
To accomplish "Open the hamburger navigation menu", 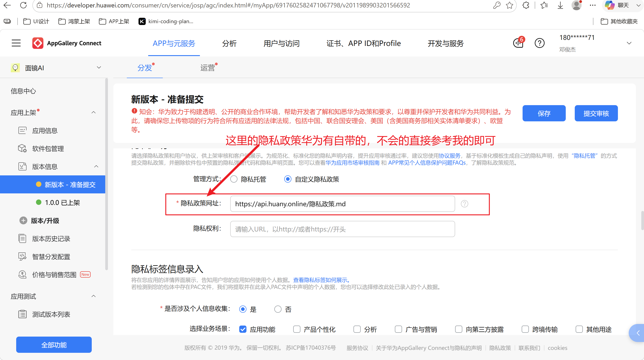I will click(x=16, y=43).
